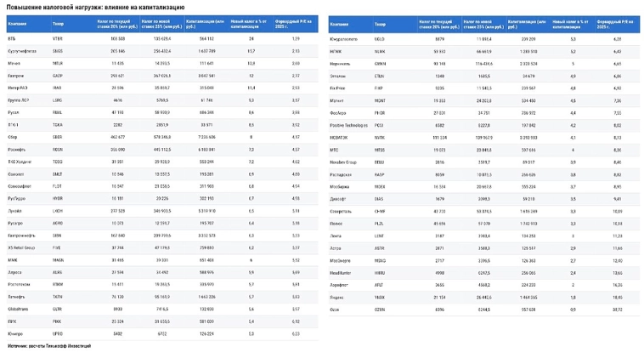Click the Яндекс company cell
The width and height of the screenshot is (644, 352).
click(x=337, y=298)
